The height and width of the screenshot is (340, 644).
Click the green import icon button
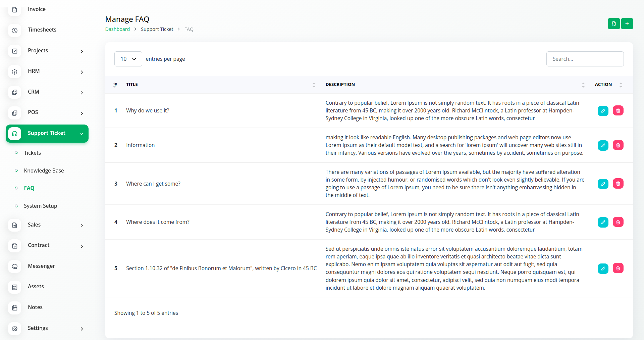pos(614,24)
